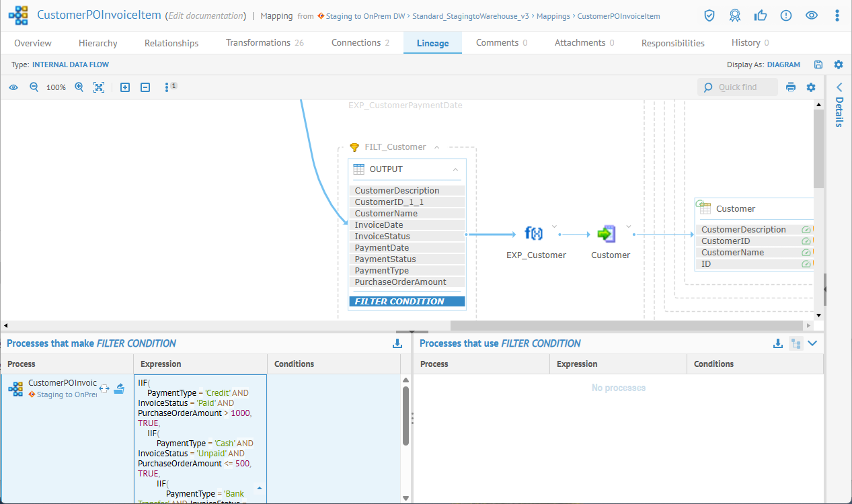Click the EXP_Customer expression node icon
The image size is (852, 504).
click(533, 234)
